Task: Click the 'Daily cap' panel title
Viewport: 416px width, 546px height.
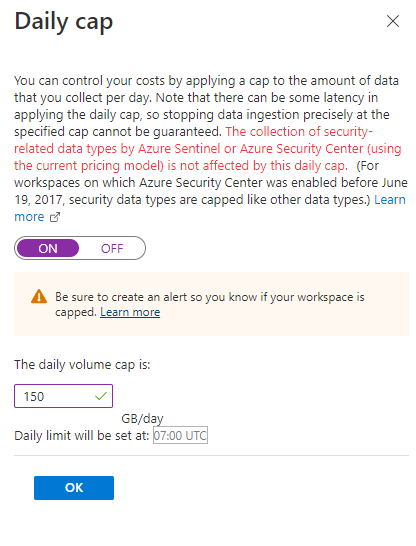Action: pyautogui.click(x=64, y=22)
